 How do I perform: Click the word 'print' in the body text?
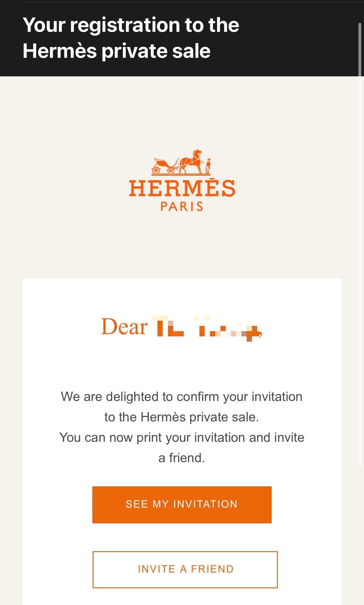tap(149, 438)
